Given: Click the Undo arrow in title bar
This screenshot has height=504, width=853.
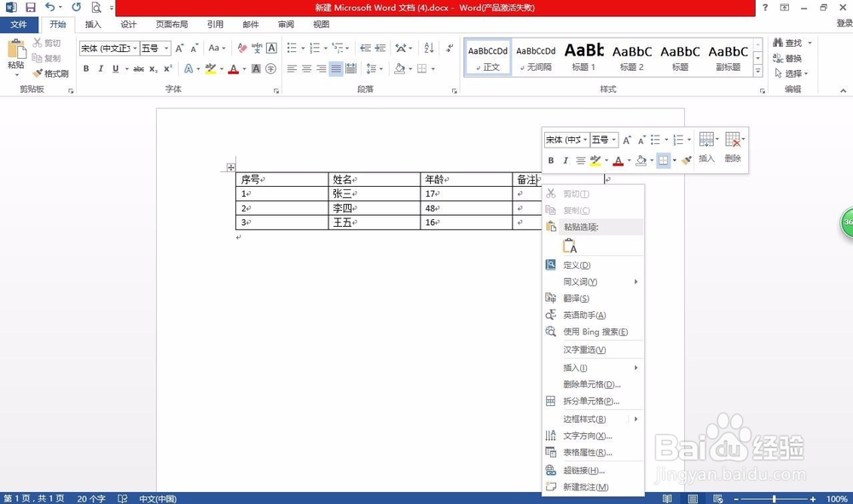Looking at the screenshot, I should (x=50, y=7).
